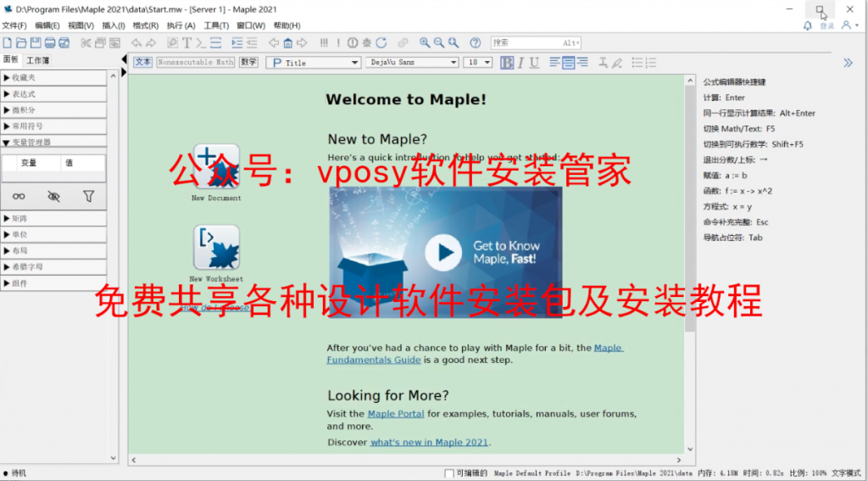Image resolution: width=868 pixels, height=481 pixels.
Task: Open the 插入(I) menu
Action: [114, 25]
